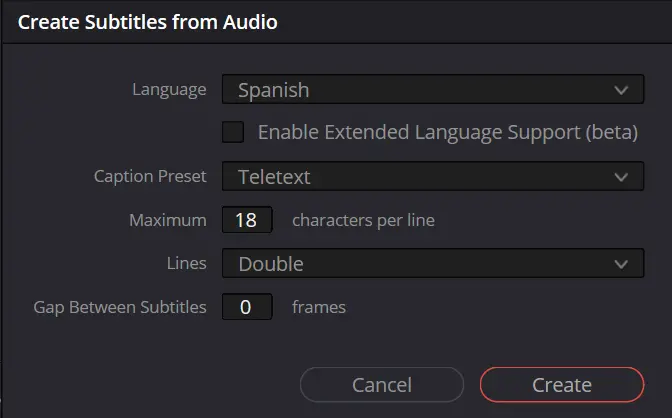Click the 'frames' unit text

pos(319,307)
